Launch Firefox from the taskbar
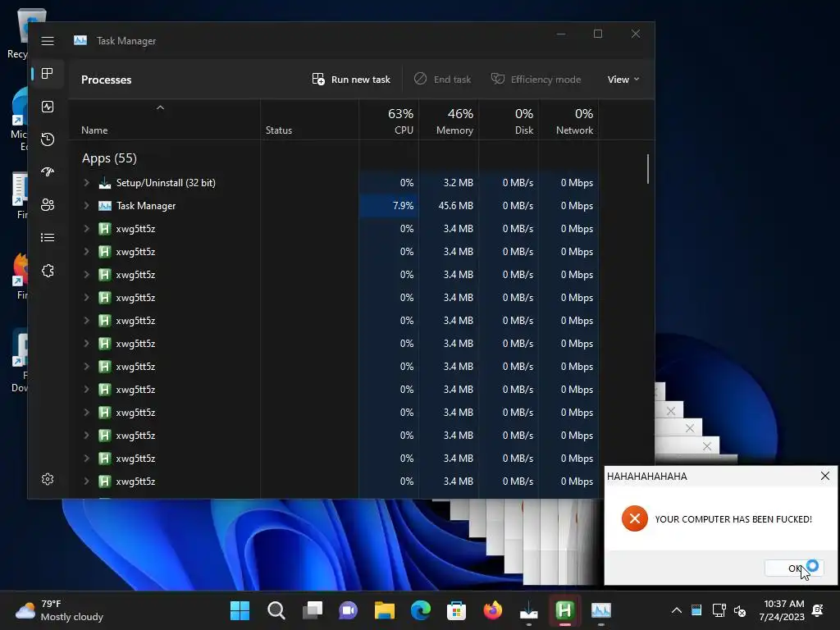 click(493, 610)
